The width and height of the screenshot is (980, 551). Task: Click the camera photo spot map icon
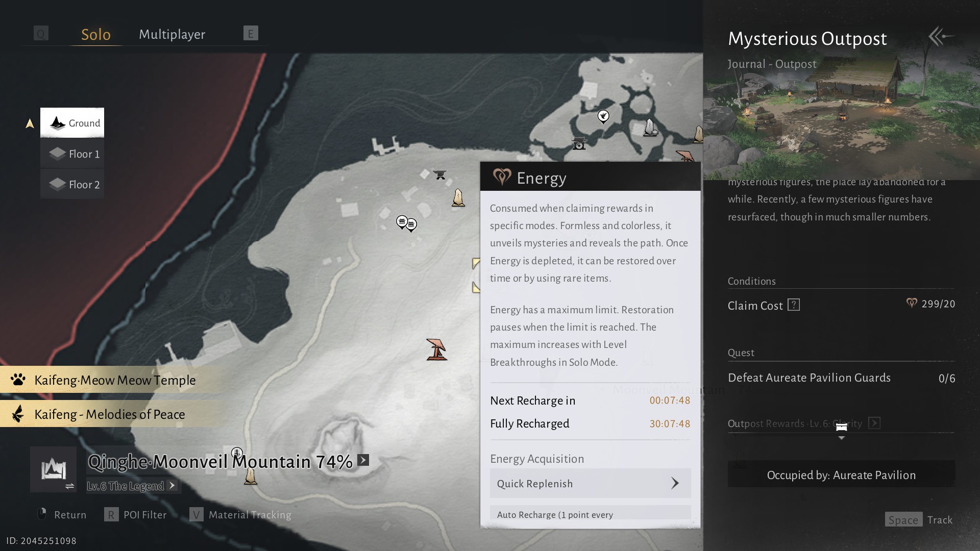579,144
